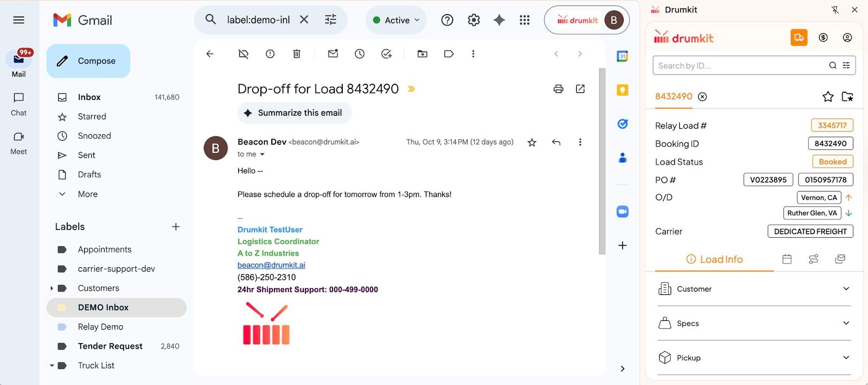Switch to the Load Info tab

coord(714,260)
